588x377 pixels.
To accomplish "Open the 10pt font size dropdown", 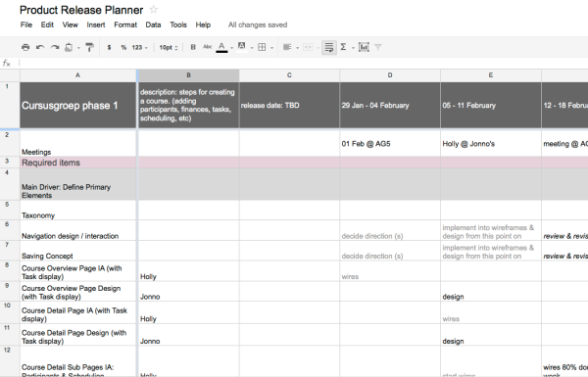I will (x=169, y=48).
